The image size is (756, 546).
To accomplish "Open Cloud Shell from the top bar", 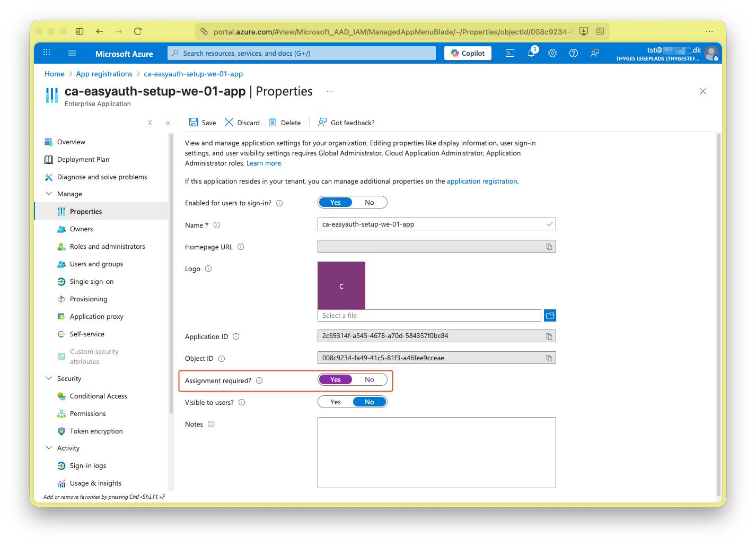I will [x=510, y=53].
